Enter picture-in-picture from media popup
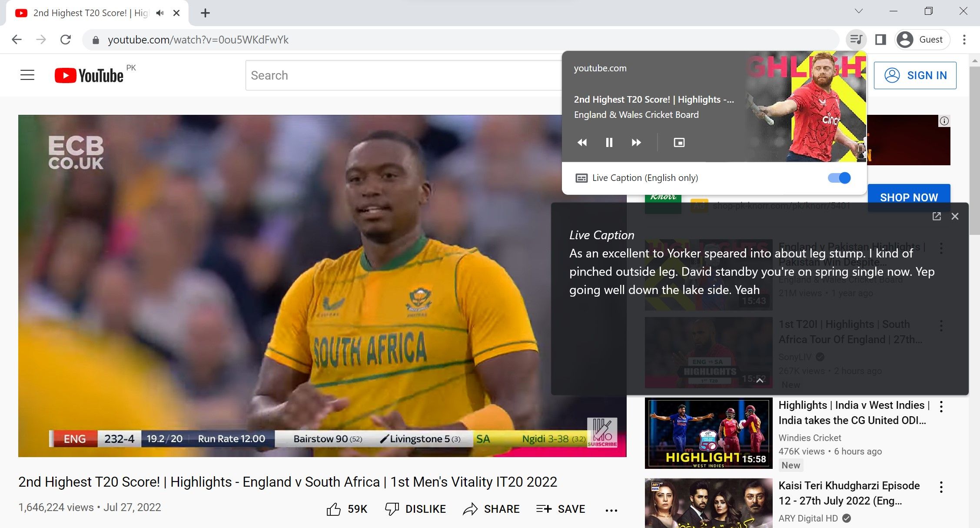 pos(679,143)
